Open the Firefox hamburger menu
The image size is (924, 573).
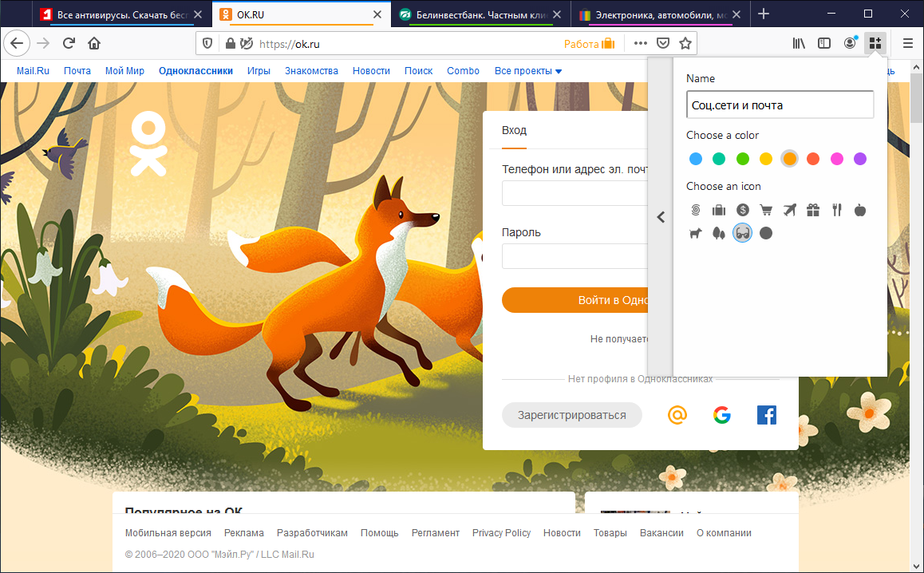tap(908, 43)
